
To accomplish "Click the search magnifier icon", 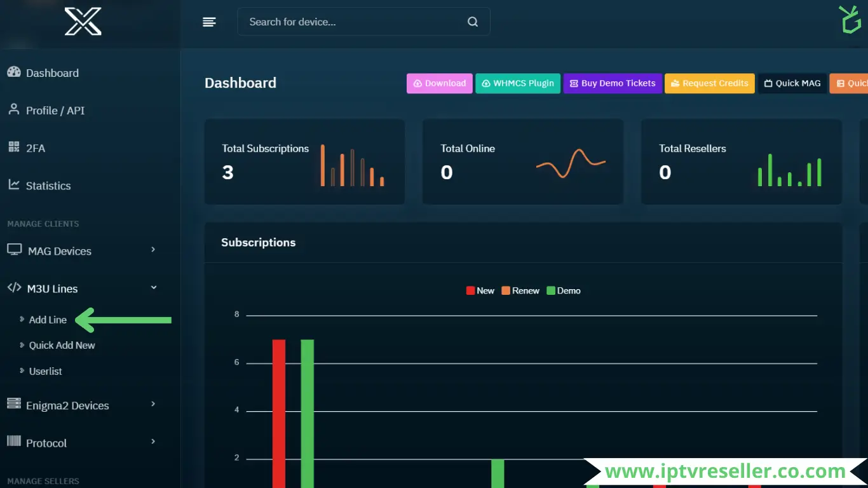I will tap(473, 22).
